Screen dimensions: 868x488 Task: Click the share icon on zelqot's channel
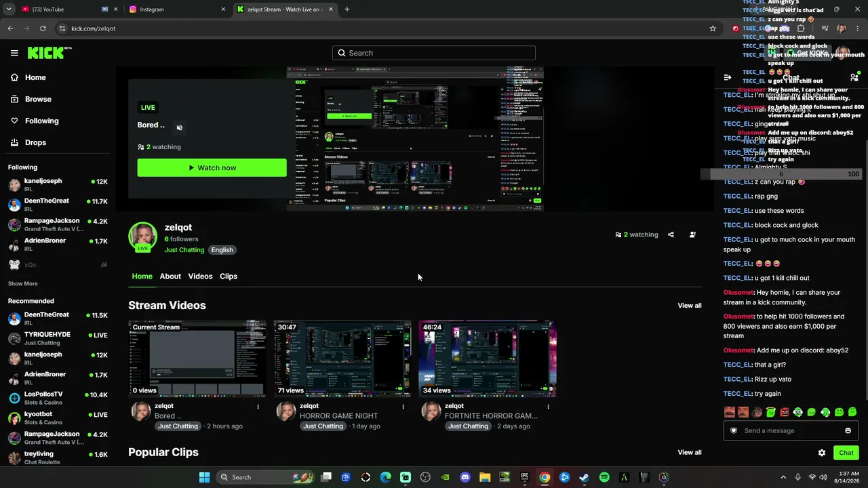tap(671, 235)
